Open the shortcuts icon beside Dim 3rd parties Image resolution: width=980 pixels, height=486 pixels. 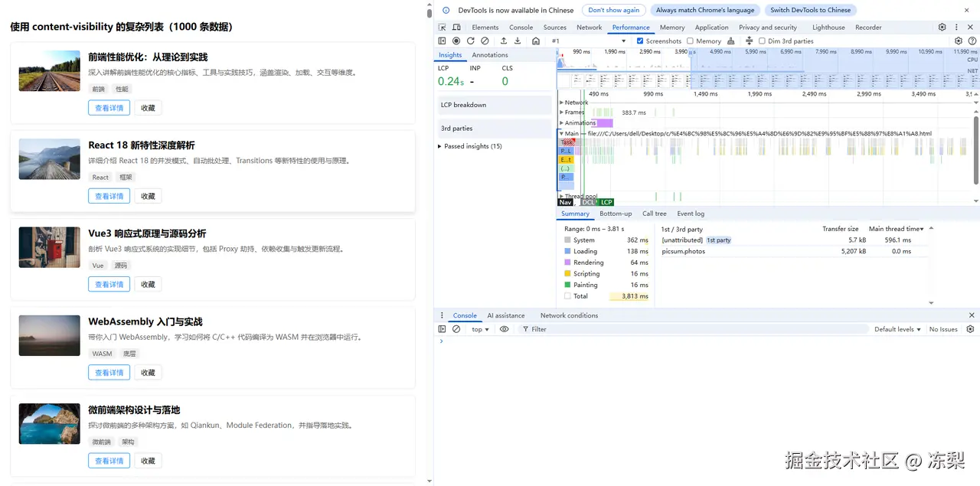(749, 41)
